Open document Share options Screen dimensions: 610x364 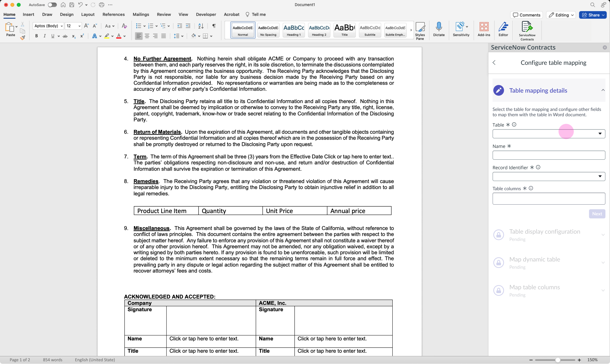pos(592,15)
